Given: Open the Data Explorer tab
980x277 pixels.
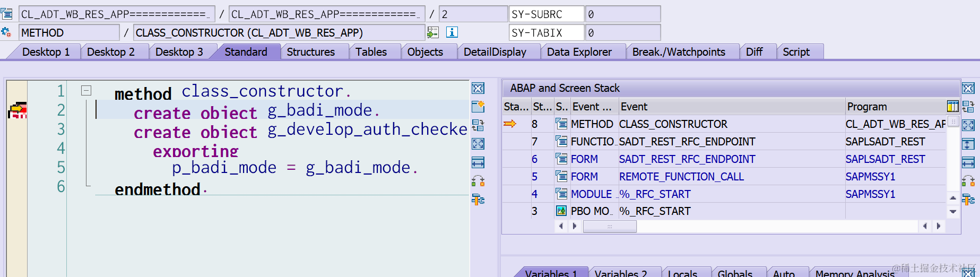Looking at the screenshot, I should tap(579, 52).
